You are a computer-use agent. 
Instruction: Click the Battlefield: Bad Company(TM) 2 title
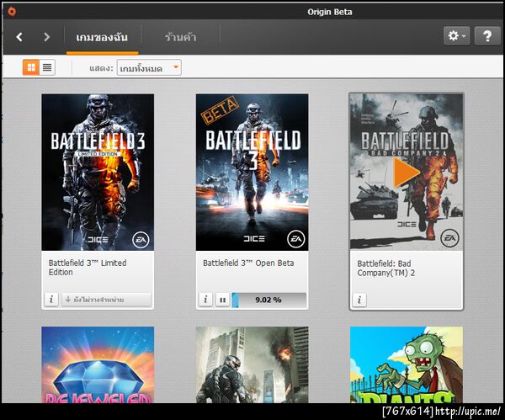385,268
